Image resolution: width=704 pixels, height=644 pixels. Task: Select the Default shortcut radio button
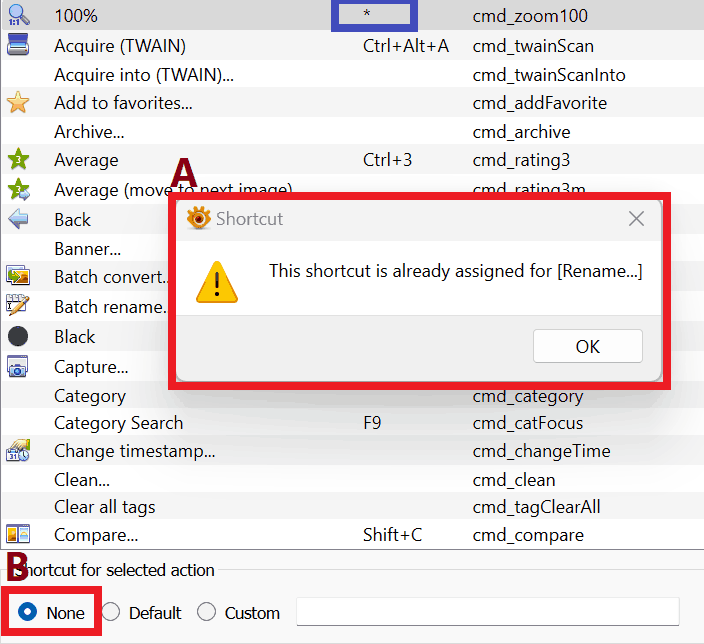(x=110, y=612)
